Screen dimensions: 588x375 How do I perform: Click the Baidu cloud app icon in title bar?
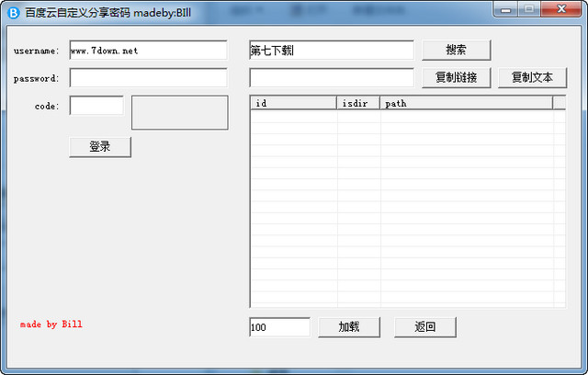point(14,13)
